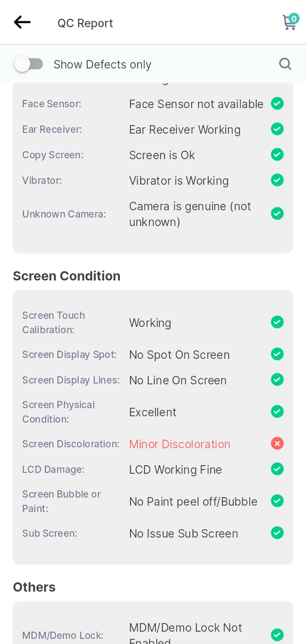Image resolution: width=306 pixels, height=644 pixels.
Task: Tap the Show Defects only label
Action: tap(102, 64)
